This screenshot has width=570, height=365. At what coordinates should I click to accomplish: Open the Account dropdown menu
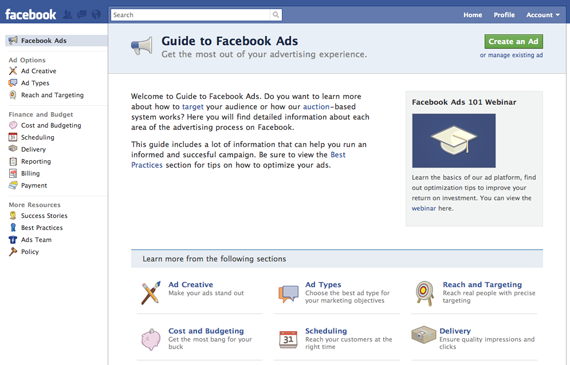pyautogui.click(x=542, y=15)
